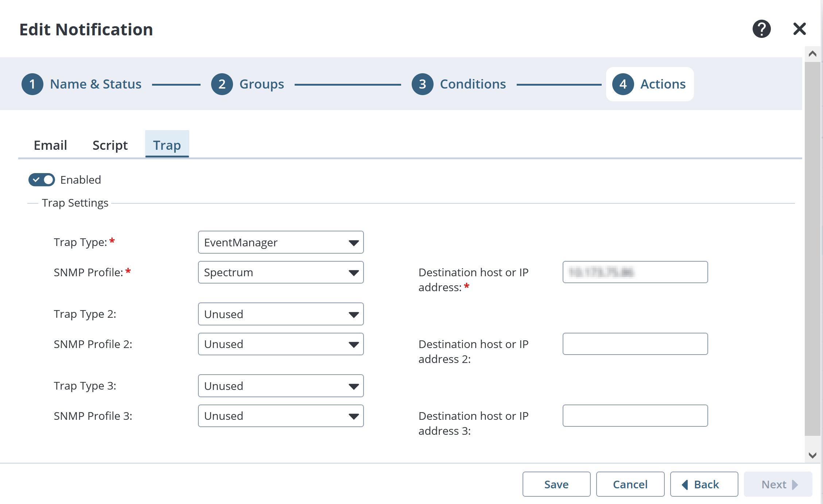Focus Destination host address 2 field
The width and height of the screenshot is (823, 504).
[x=635, y=344]
